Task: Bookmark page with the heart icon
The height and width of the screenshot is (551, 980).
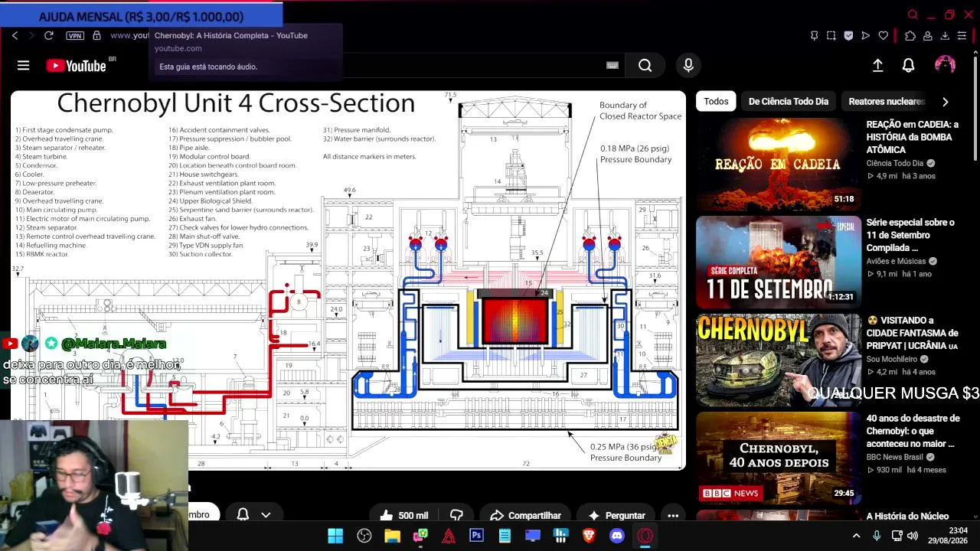Action: click(884, 35)
